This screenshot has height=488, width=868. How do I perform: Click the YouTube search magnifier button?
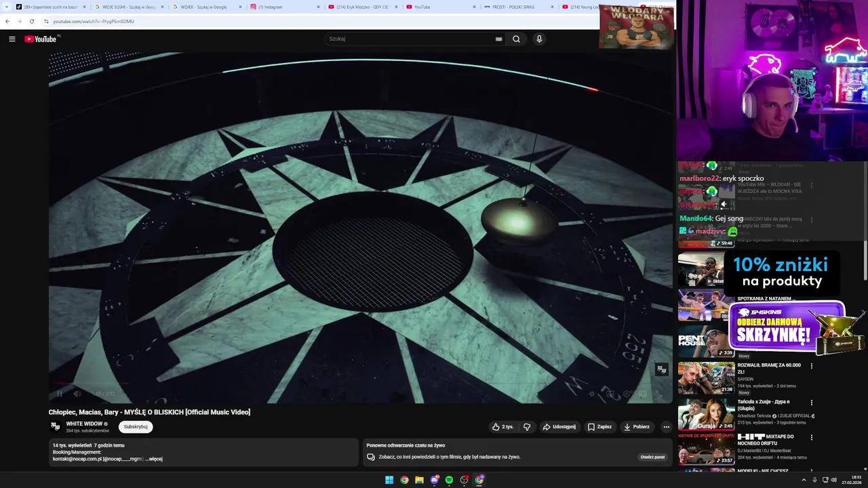click(x=516, y=39)
